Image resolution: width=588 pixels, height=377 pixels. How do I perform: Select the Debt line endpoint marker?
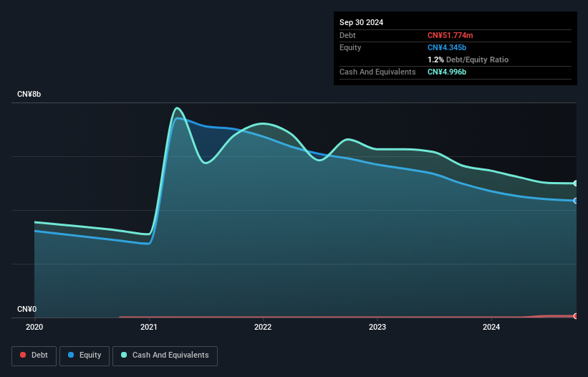tap(576, 316)
